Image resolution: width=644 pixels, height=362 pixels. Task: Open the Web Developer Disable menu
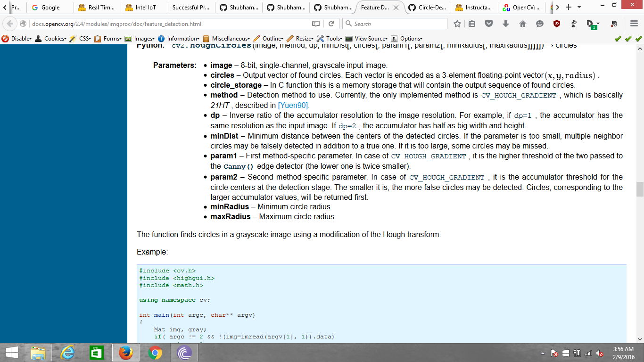pos(18,38)
